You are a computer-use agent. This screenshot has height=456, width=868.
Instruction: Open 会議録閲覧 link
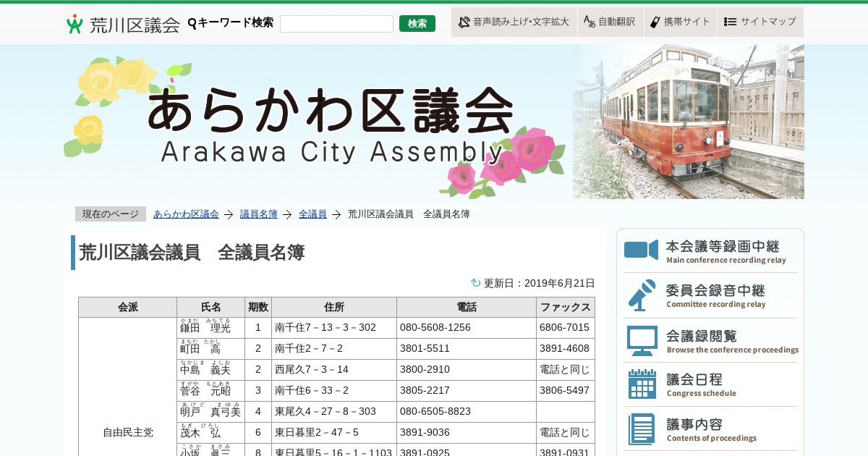point(710,340)
